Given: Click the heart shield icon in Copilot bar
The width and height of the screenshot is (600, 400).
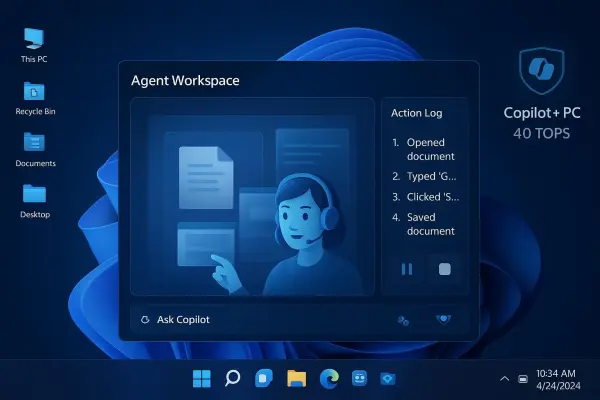Looking at the screenshot, I should point(443,319).
